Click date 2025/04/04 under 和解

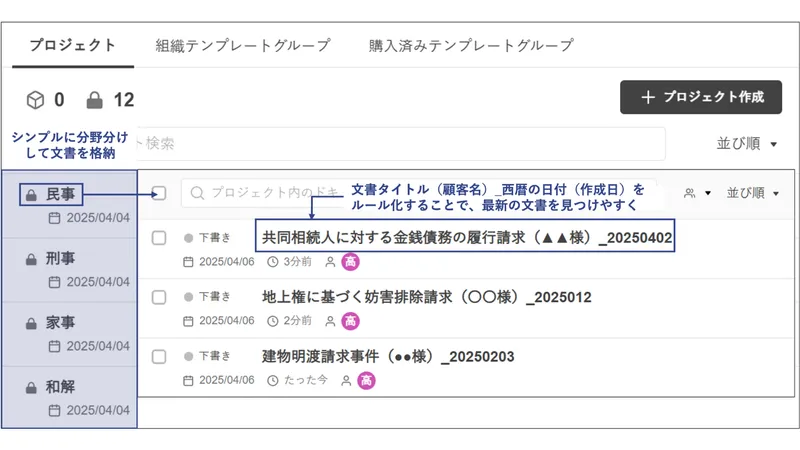point(98,411)
